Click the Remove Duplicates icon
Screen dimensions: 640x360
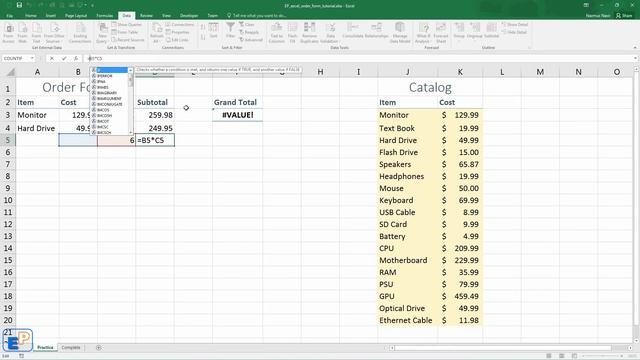coord(309,33)
